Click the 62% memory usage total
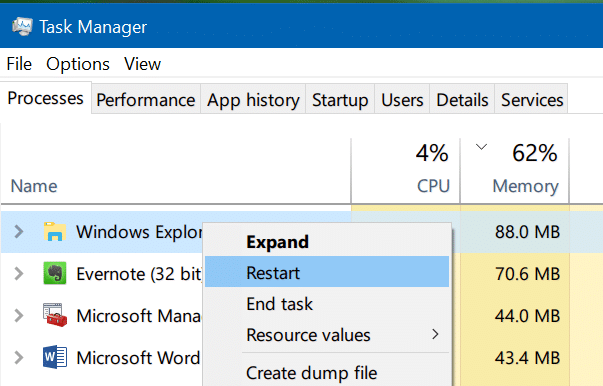The height and width of the screenshot is (386, 603). pos(535,153)
